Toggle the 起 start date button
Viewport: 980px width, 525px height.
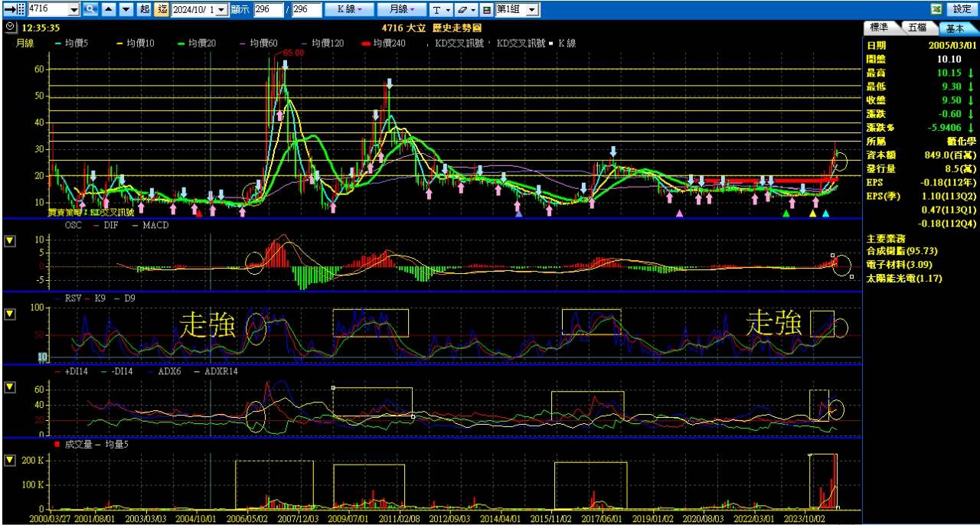click(145, 9)
